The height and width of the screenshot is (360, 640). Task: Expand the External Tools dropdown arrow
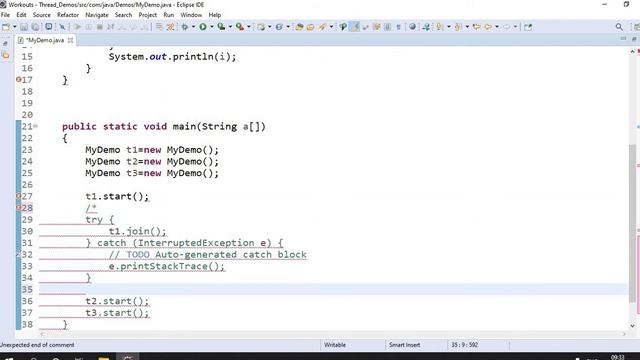point(249,27)
